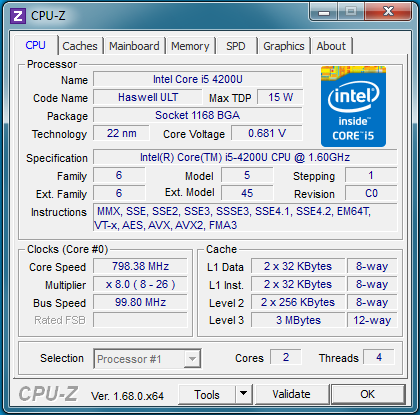Click the Specification text field

245,157
